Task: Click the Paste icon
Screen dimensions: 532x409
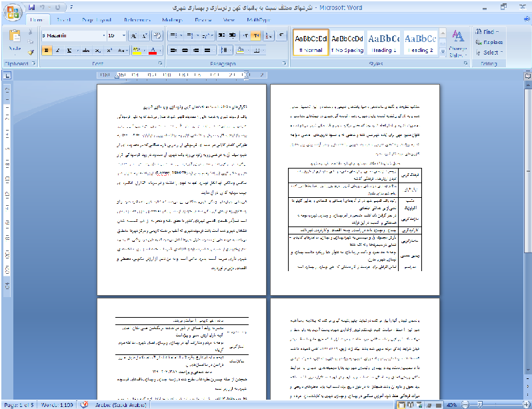Action: click(15, 41)
